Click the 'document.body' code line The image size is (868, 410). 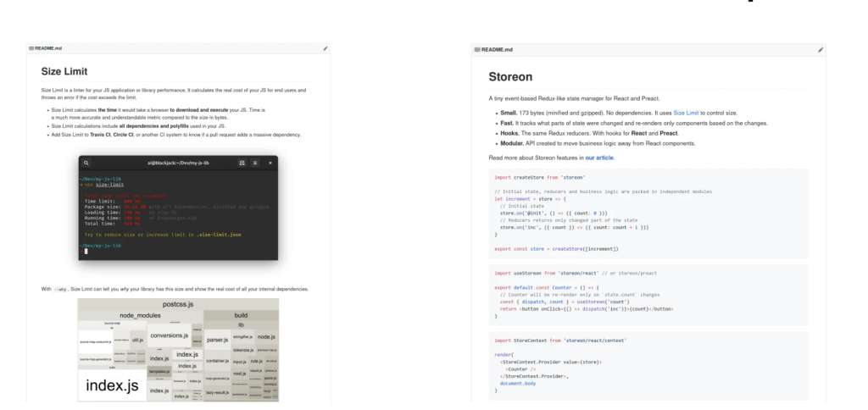click(x=518, y=384)
